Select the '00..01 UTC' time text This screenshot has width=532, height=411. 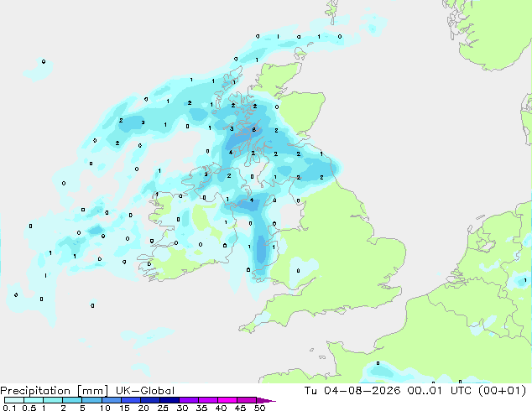(x=438, y=391)
